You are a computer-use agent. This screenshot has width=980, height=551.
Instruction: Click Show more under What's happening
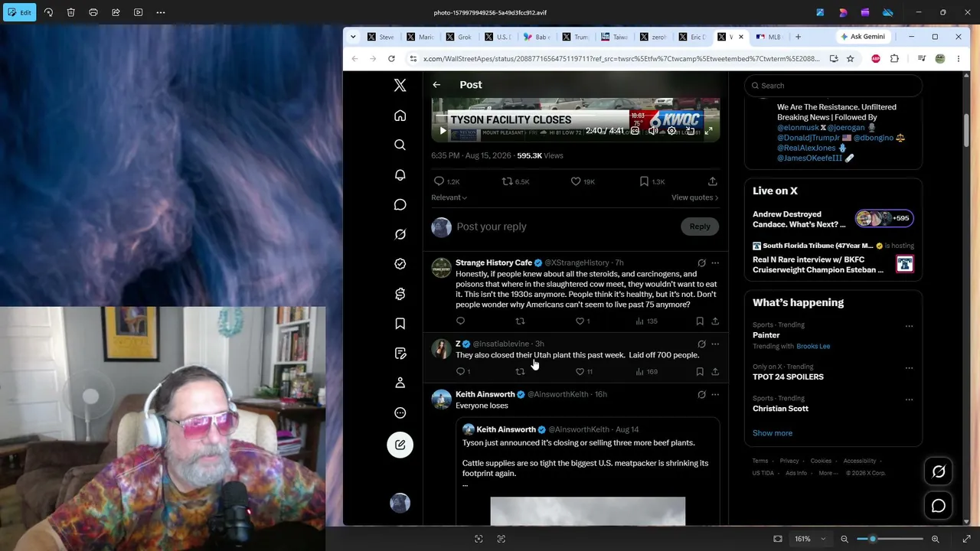tap(773, 433)
